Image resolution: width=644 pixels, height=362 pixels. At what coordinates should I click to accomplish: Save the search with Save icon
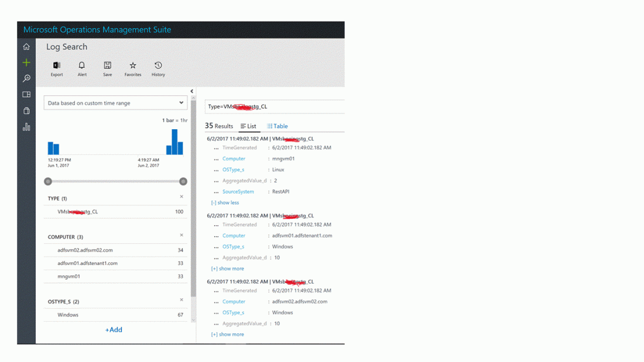click(x=108, y=68)
